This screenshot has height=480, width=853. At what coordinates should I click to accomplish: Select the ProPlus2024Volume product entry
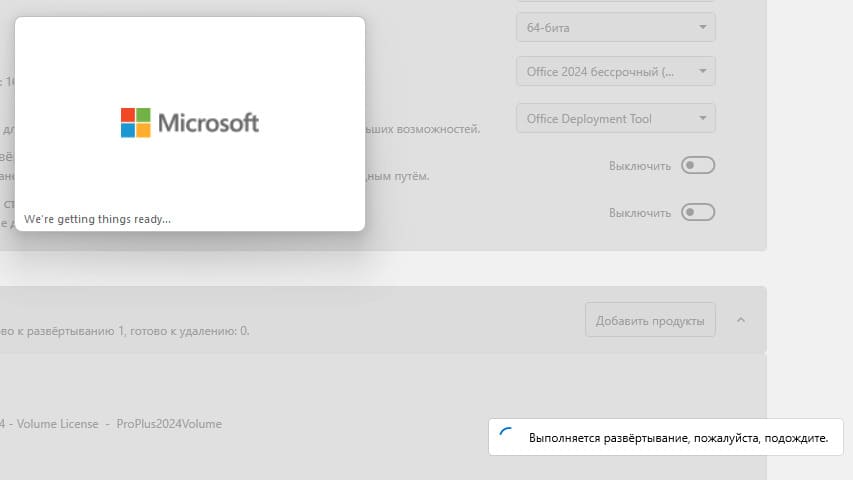(169, 424)
